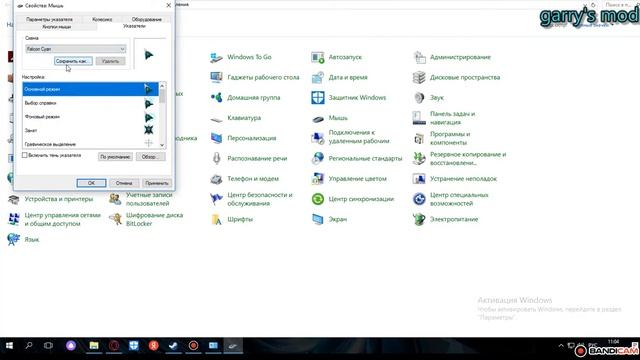Open the Steam taskbar icon

pos(173,346)
